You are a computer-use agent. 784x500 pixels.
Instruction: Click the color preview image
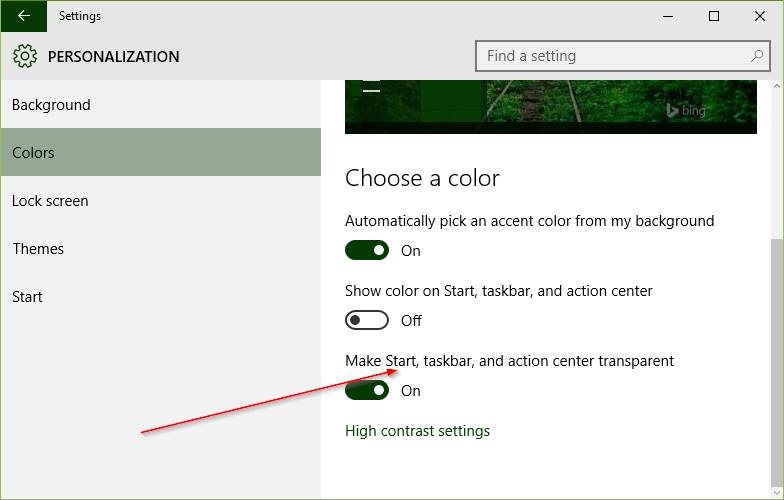pos(550,106)
